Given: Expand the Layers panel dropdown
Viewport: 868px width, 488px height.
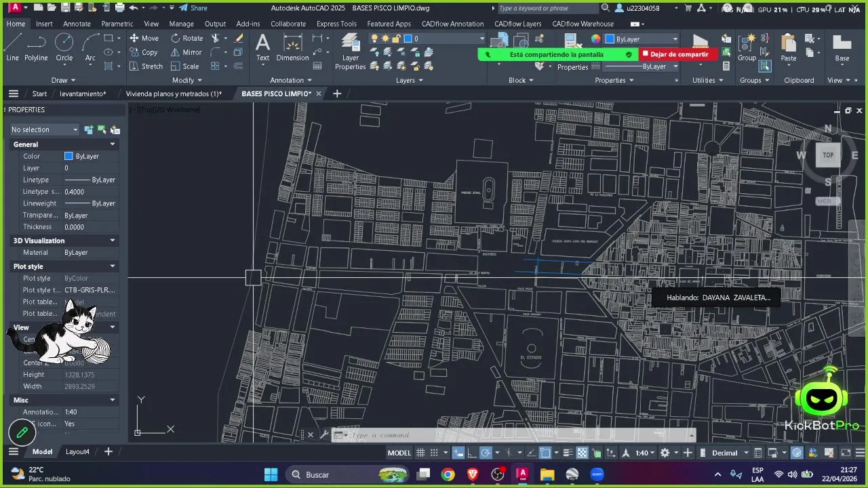Looking at the screenshot, I should pyautogui.click(x=410, y=80).
